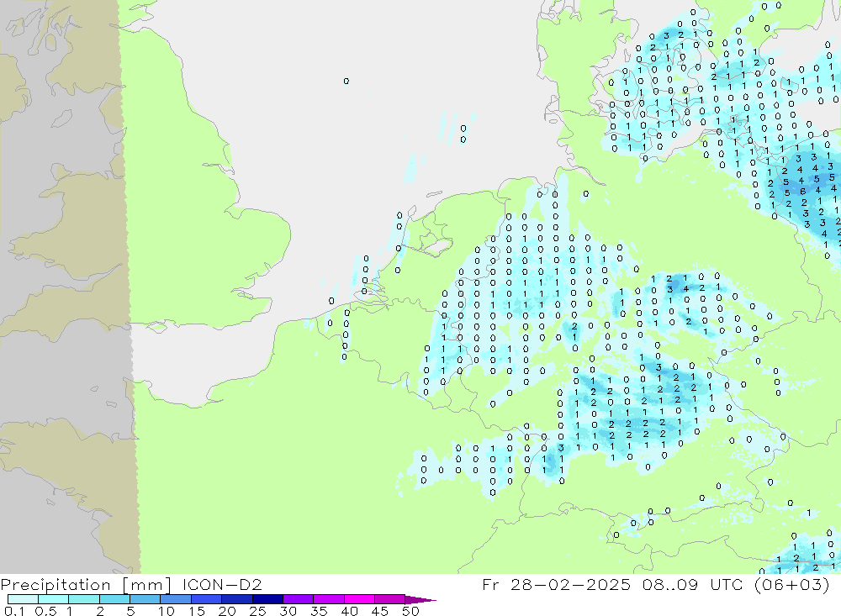The width and height of the screenshot is (841, 616).
Task: Choose the 25–30 mm dark blue swatch
Action: point(267,599)
